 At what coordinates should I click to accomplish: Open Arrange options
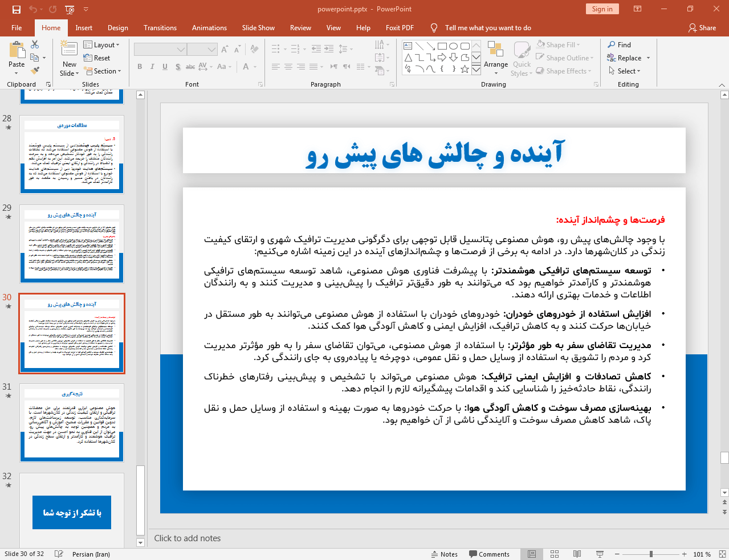(496, 58)
